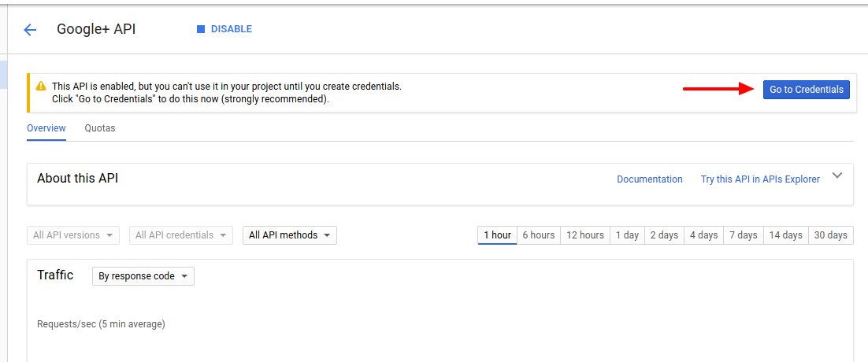Open the All API versions dropdown
This screenshot has width=868, height=362.
pos(73,235)
